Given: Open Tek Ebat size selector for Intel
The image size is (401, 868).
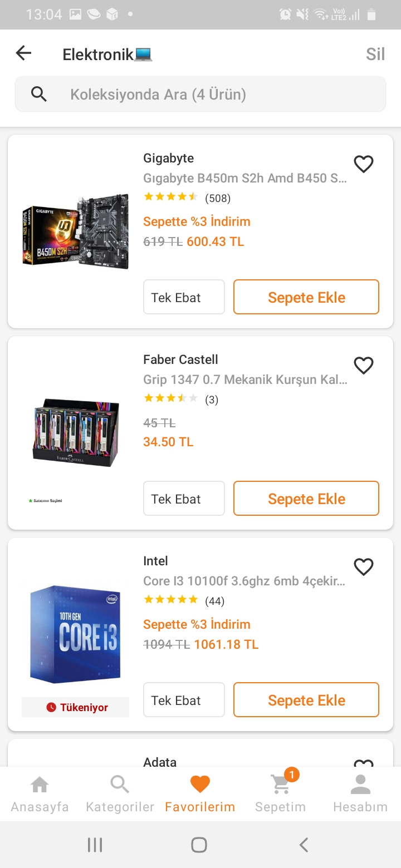Looking at the screenshot, I should [184, 700].
